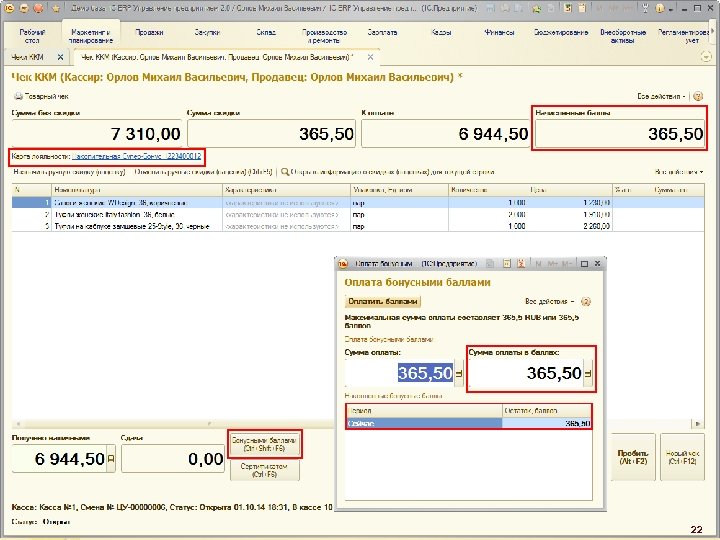Switch to the Маркетинг и планирование section

point(91,36)
